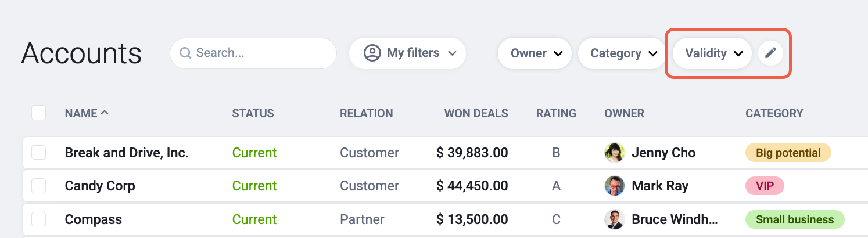868x238 pixels.
Task: Toggle the select-all checkbox in header
Action: (x=38, y=113)
